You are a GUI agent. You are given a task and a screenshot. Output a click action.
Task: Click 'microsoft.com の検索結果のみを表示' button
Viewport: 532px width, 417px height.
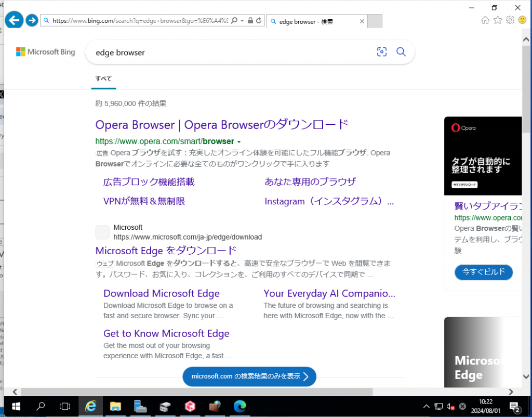point(249,376)
